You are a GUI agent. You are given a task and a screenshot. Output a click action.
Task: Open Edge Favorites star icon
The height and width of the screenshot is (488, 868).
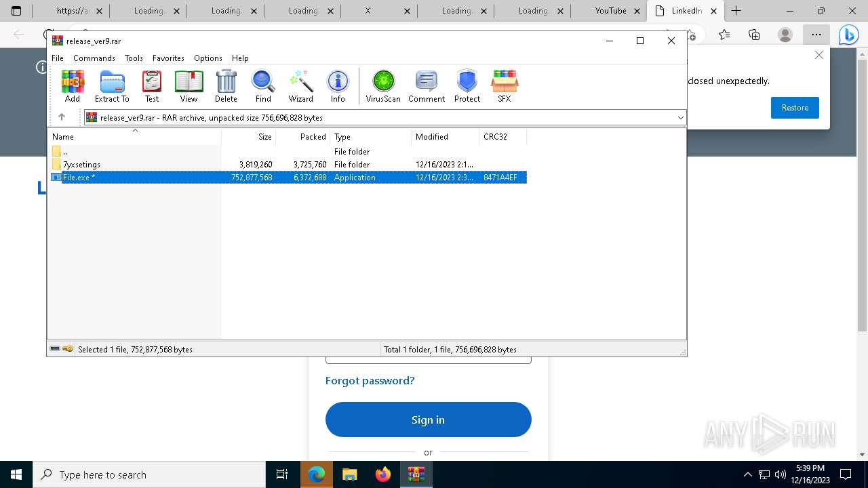click(x=724, y=35)
